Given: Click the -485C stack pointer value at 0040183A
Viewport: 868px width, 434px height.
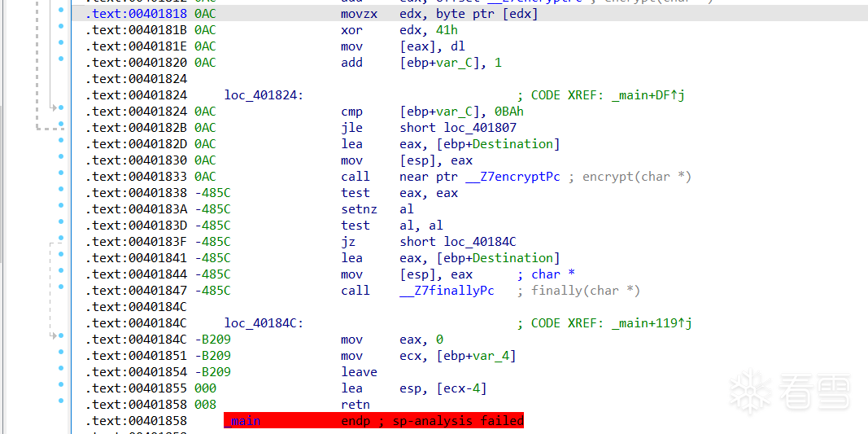Looking at the screenshot, I should tap(212, 209).
